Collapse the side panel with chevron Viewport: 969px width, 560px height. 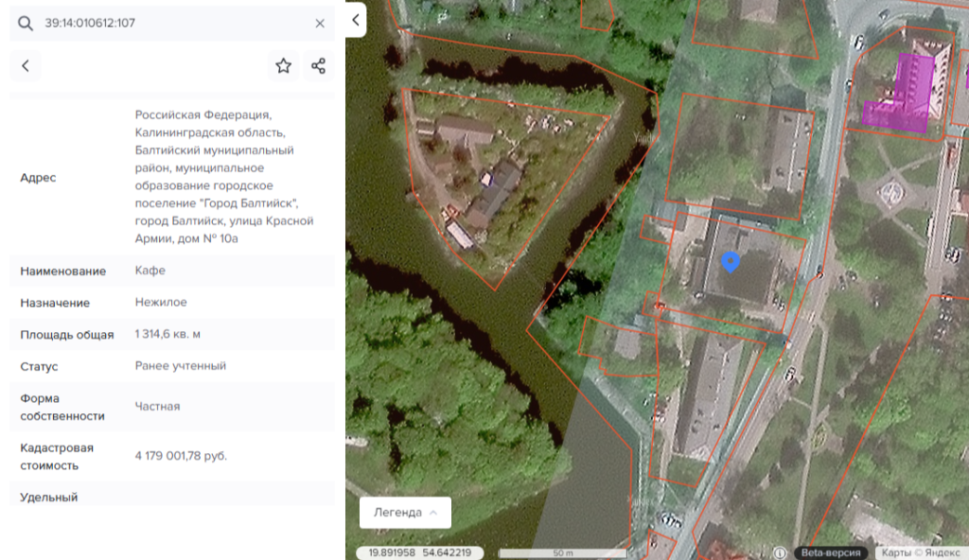[356, 20]
